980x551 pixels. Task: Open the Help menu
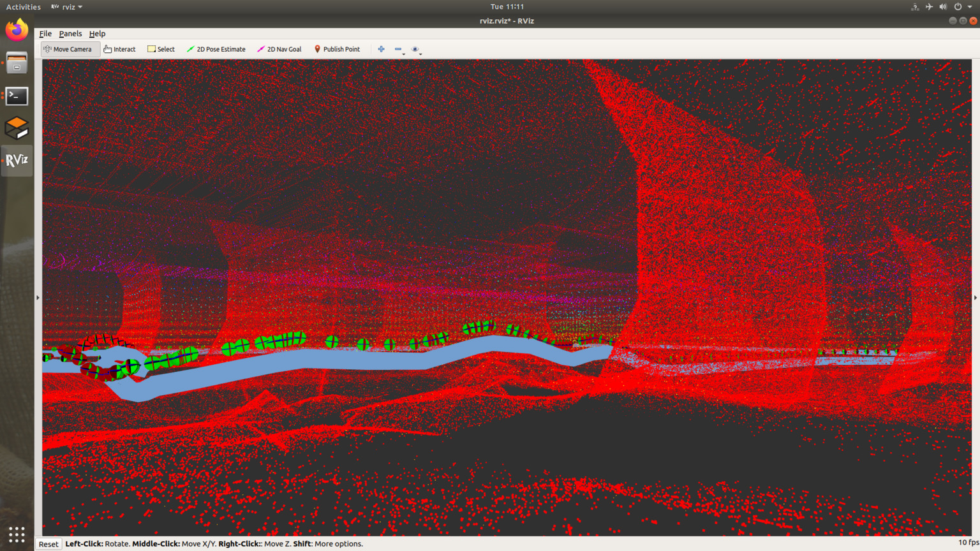[97, 33]
